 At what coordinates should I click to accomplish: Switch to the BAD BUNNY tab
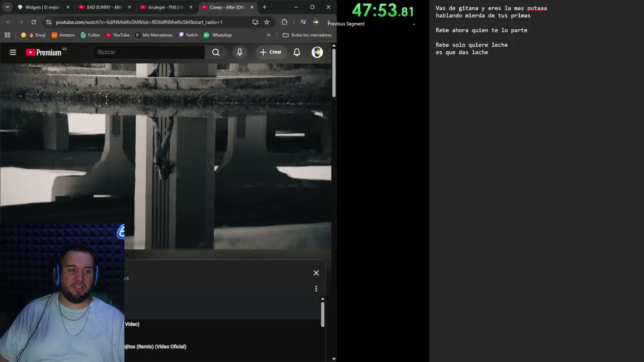click(x=105, y=7)
